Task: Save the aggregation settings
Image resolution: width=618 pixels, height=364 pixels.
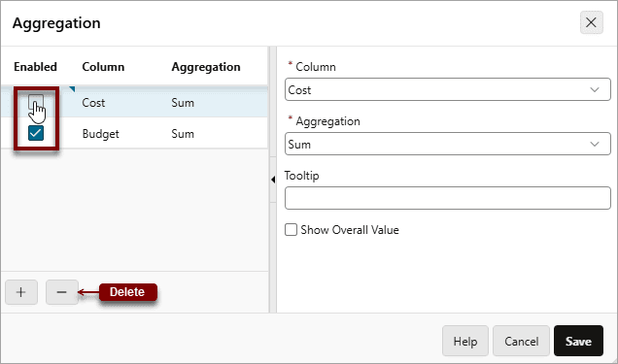Action: point(578,341)
